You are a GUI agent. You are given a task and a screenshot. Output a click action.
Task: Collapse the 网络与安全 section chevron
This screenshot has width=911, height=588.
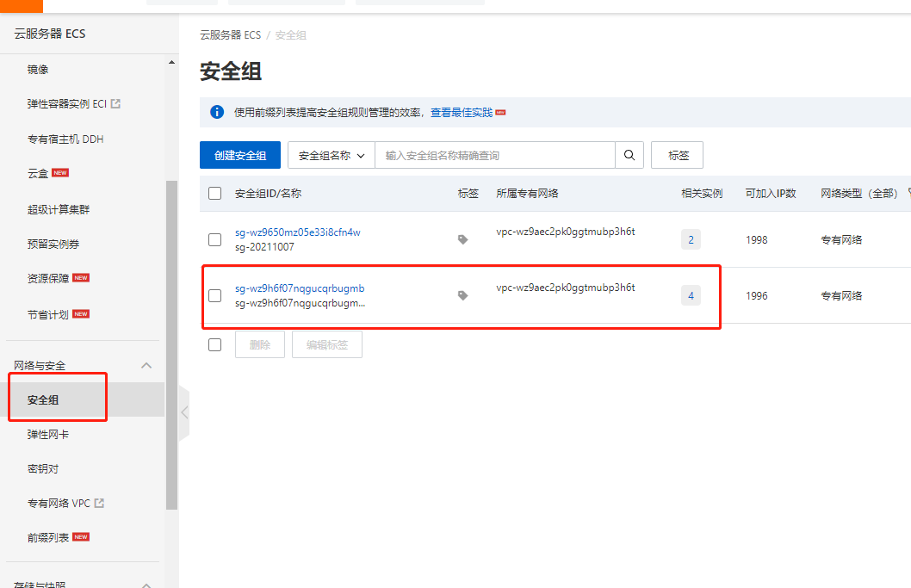pyautogui.click(x=146, y=364)
